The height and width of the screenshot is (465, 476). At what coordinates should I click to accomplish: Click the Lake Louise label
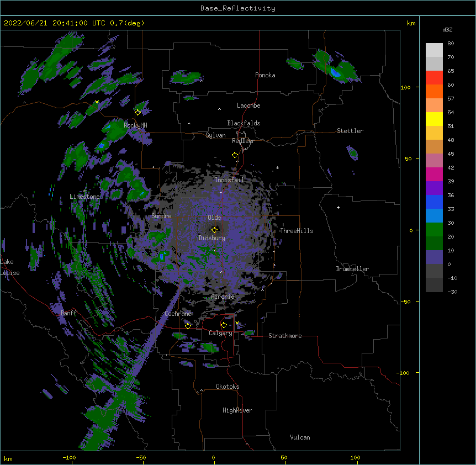pyautogui.click(x=10, y=267)
